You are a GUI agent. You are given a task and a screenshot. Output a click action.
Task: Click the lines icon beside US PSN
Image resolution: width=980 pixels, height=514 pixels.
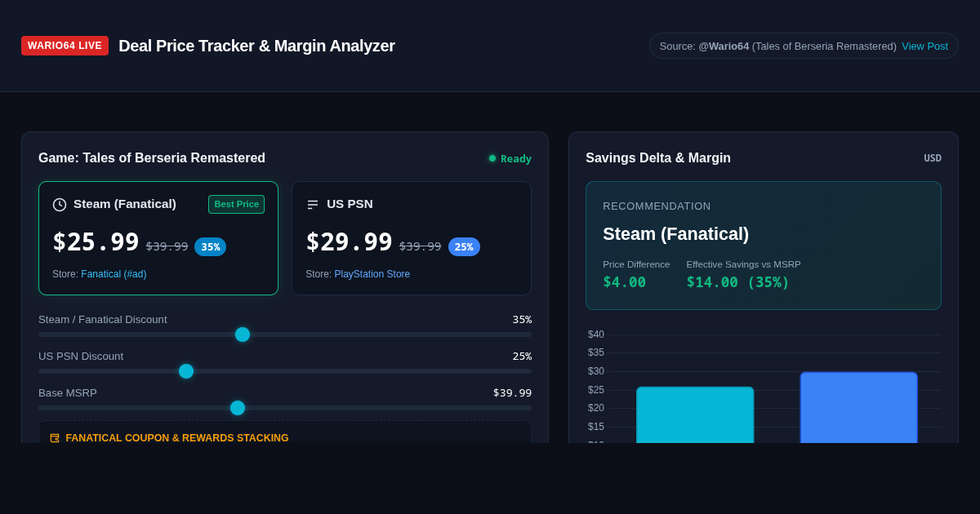313,205
